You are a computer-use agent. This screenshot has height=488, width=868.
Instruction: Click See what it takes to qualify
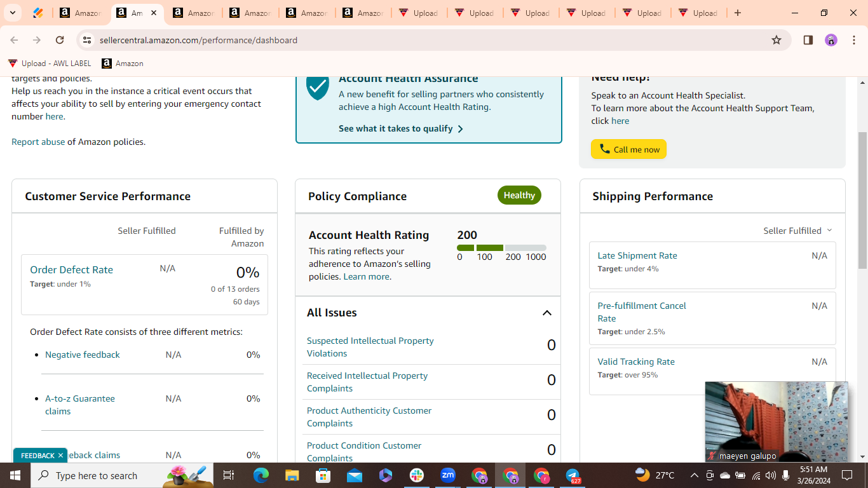401,128
